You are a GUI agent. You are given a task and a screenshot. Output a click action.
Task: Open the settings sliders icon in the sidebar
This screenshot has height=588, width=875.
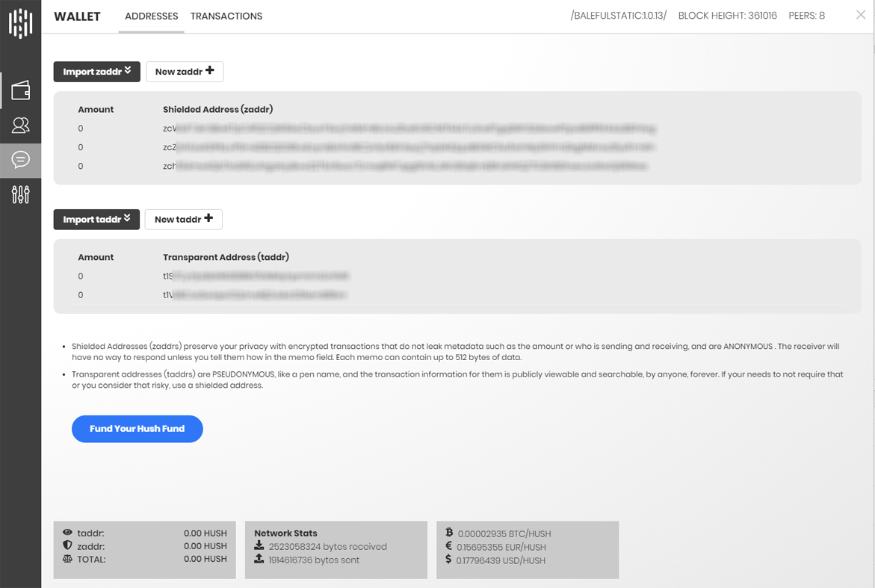tap(21, 195)
